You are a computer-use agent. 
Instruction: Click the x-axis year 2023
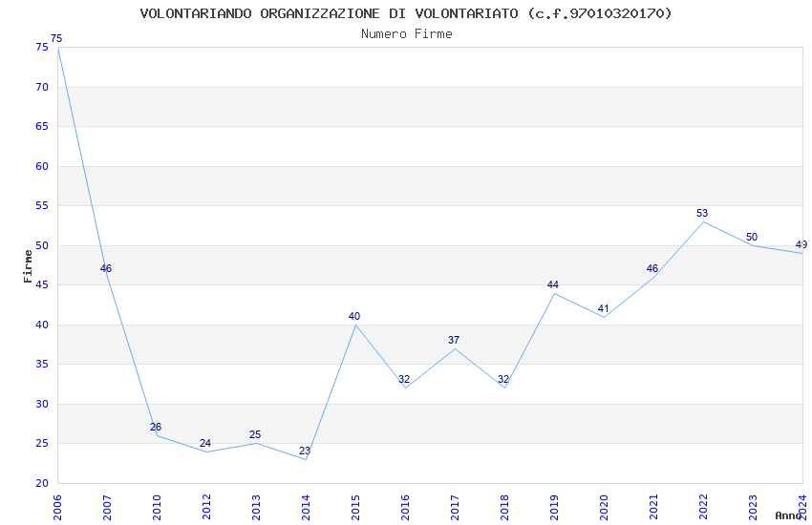[x=753, y=508]
